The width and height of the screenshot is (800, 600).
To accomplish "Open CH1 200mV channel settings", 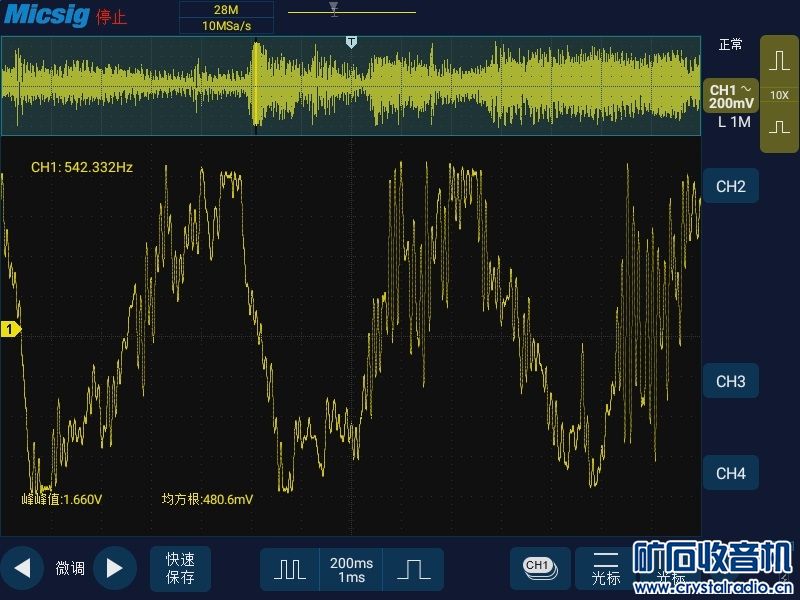I will coord(731,96).
